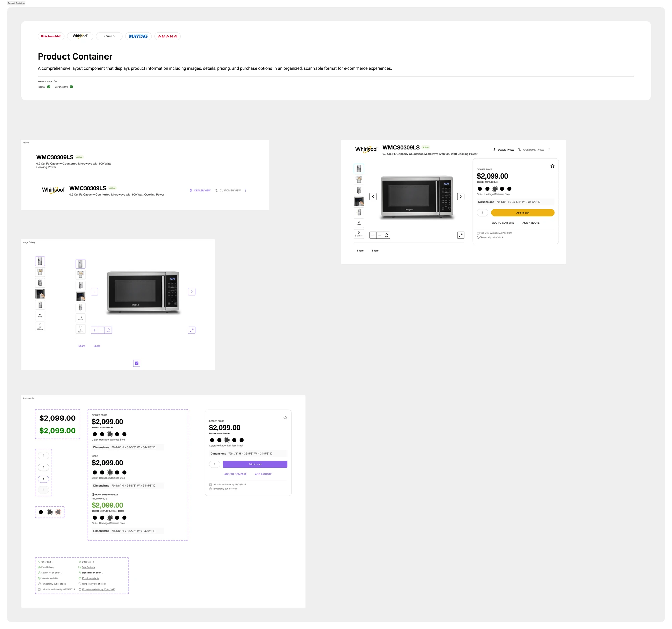The height and width of the screenshot is (629, 672).
Task: Expand chevron after bold Sign in for an offer
Action: point(103,573)
